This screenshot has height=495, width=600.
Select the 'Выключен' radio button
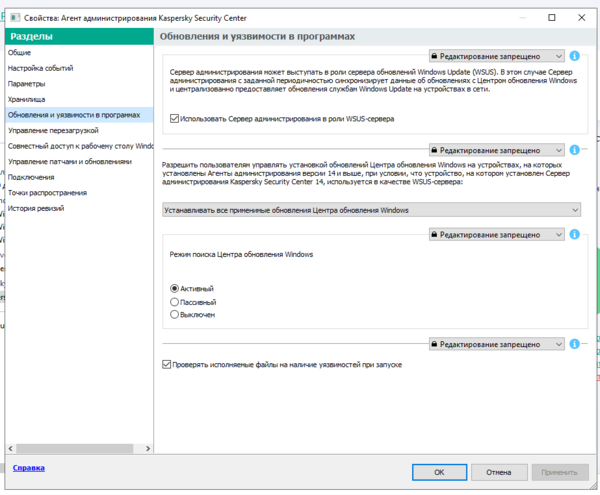coord(174,314)
